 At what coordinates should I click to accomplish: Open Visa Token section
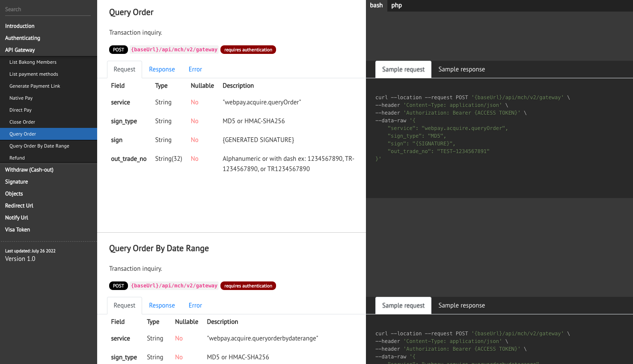[x=18, y=230]
